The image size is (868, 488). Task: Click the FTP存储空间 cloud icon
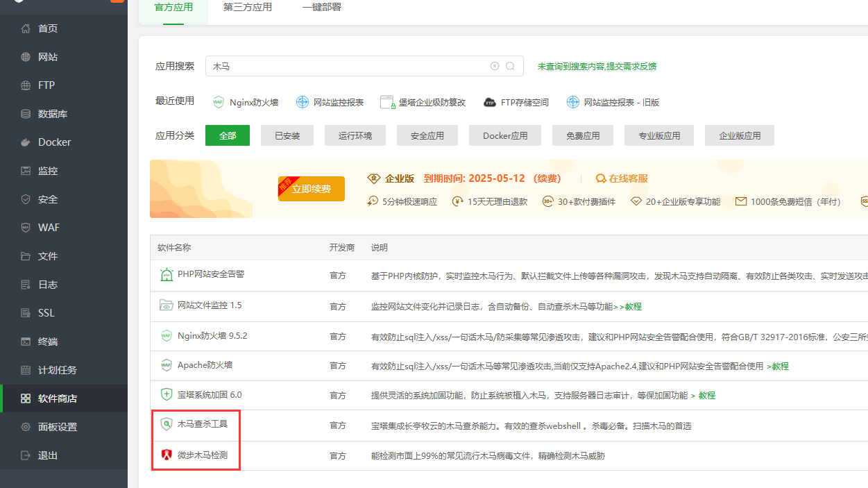(490, 102)
